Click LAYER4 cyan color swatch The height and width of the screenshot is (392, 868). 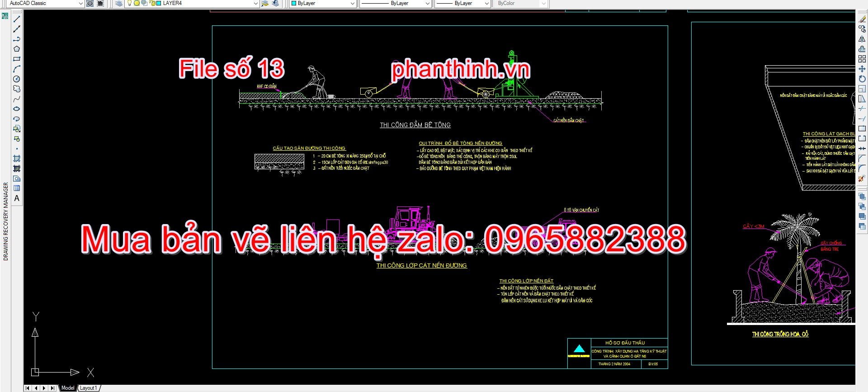159,3
